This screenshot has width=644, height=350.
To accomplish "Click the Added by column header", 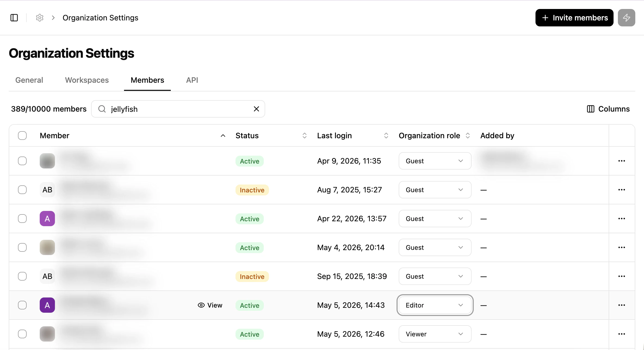I will [497, 136].
